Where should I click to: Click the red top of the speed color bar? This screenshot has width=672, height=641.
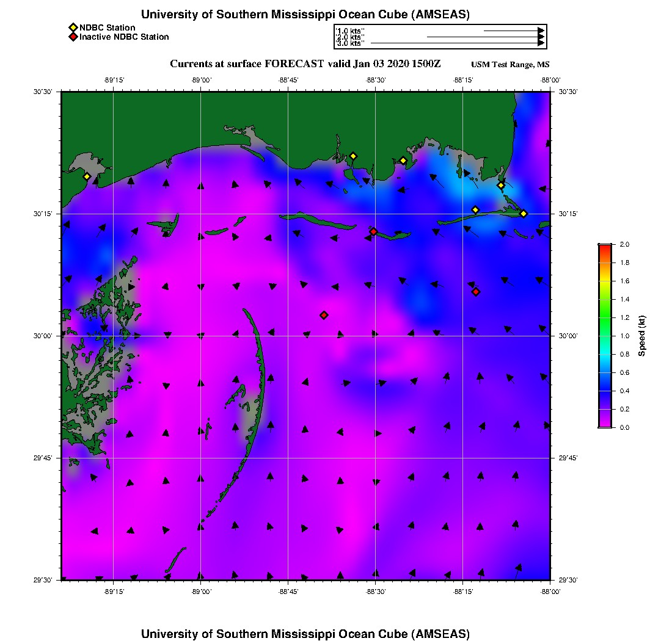click(604, 247)
